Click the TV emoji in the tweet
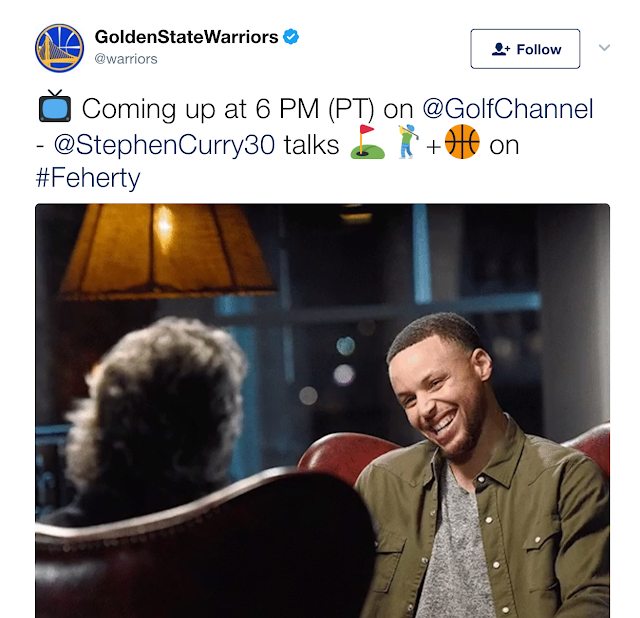 55,106
